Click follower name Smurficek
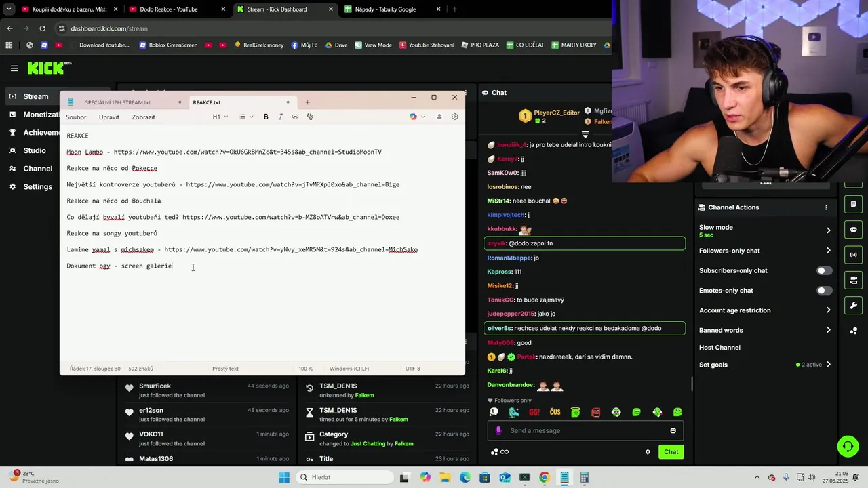The height and width of the screenshot is (488, 868). [x=155, y=386]
